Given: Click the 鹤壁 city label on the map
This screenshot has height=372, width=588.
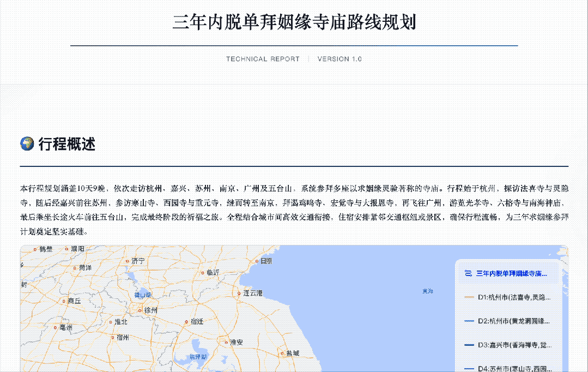Looking at the screenshot, I should (46, 249).
